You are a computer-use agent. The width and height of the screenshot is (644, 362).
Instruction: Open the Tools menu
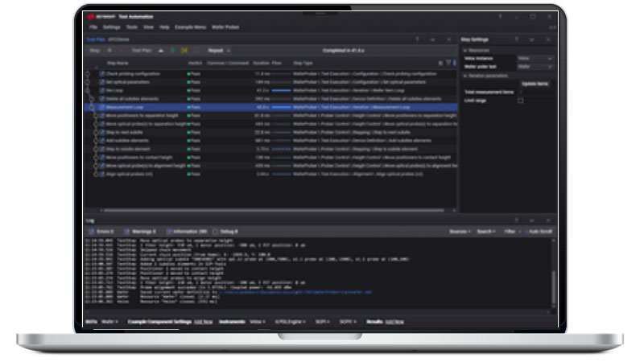click(131, 27)
